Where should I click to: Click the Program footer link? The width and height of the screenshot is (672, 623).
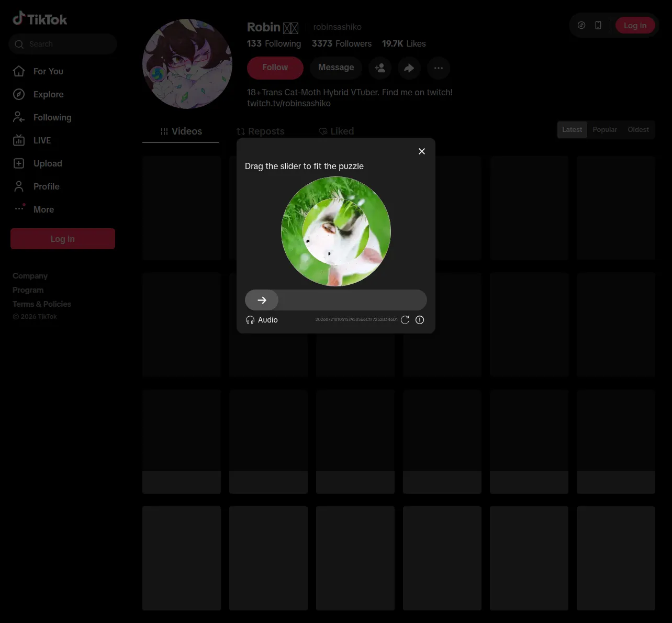click(x=28, y=290)
